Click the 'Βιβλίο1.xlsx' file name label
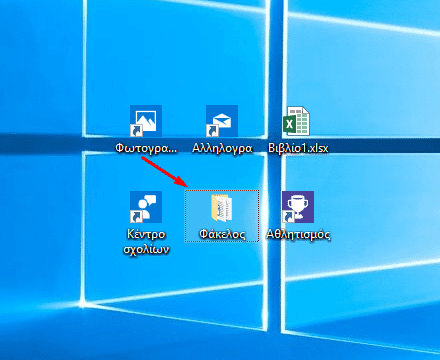 pyautogui.click(x=298, y=148)
